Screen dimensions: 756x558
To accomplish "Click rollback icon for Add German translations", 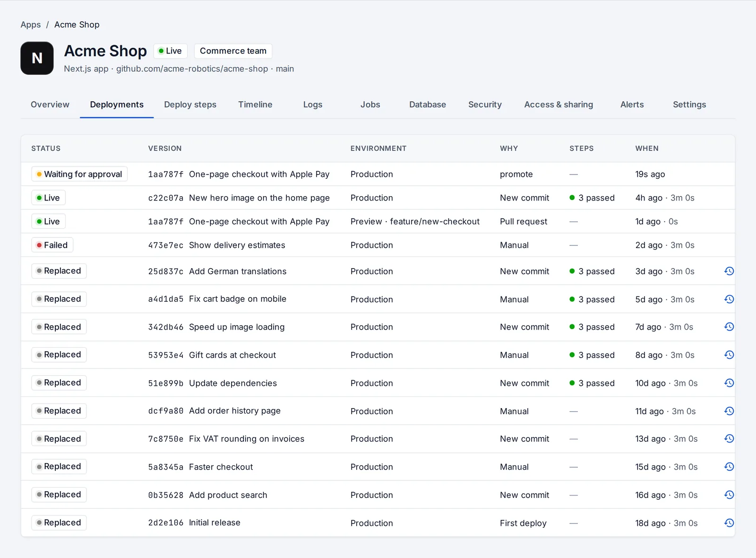I will 729,271.
